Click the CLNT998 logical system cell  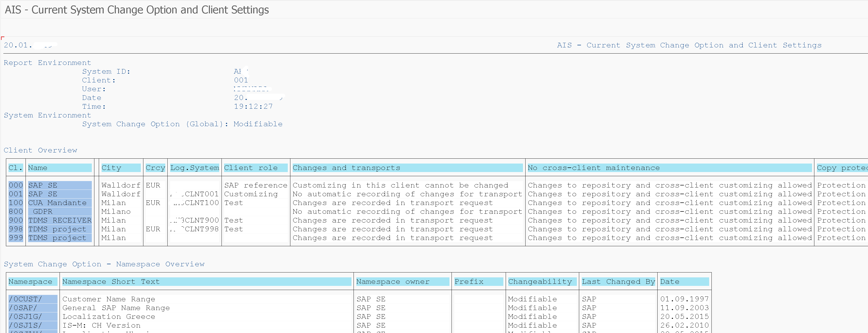coord(195,229)
